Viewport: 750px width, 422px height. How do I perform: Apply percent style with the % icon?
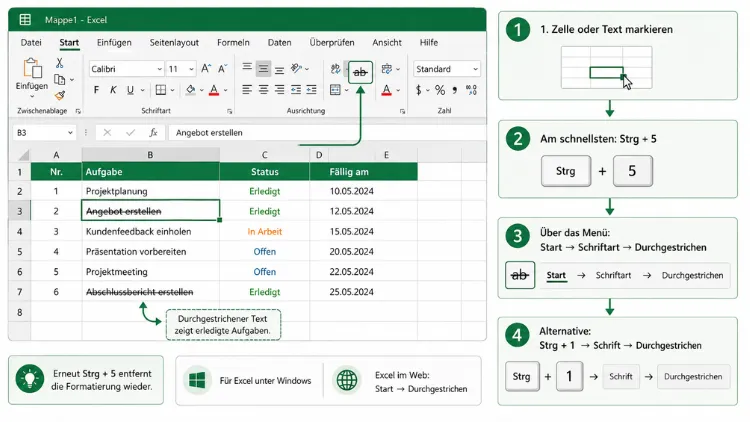click(440, 89)
